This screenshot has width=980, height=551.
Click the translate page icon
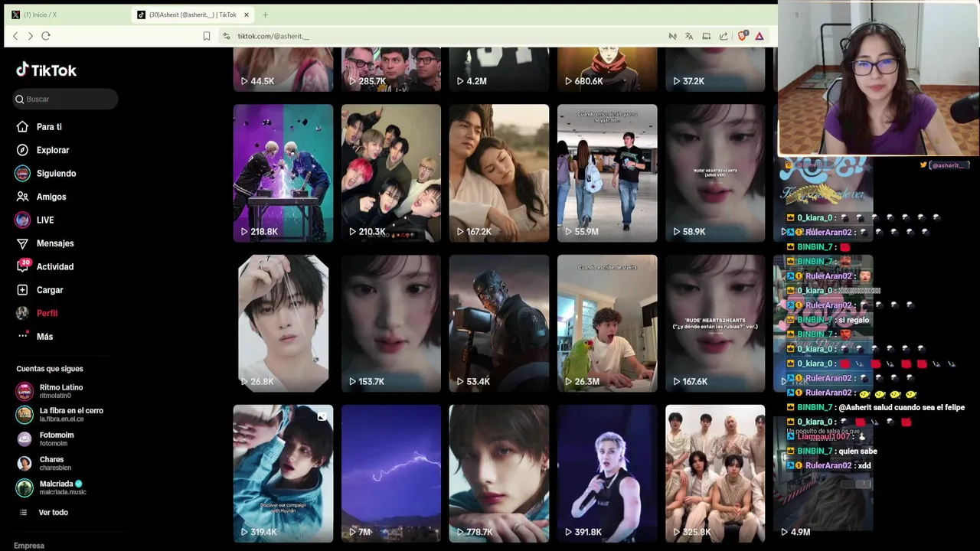coord(689,36)
